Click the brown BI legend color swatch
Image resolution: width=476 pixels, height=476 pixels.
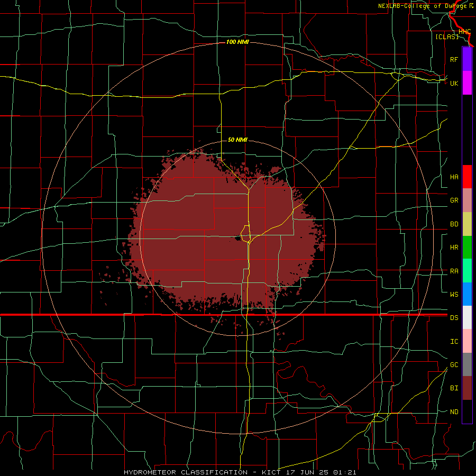tap(467, 388)
